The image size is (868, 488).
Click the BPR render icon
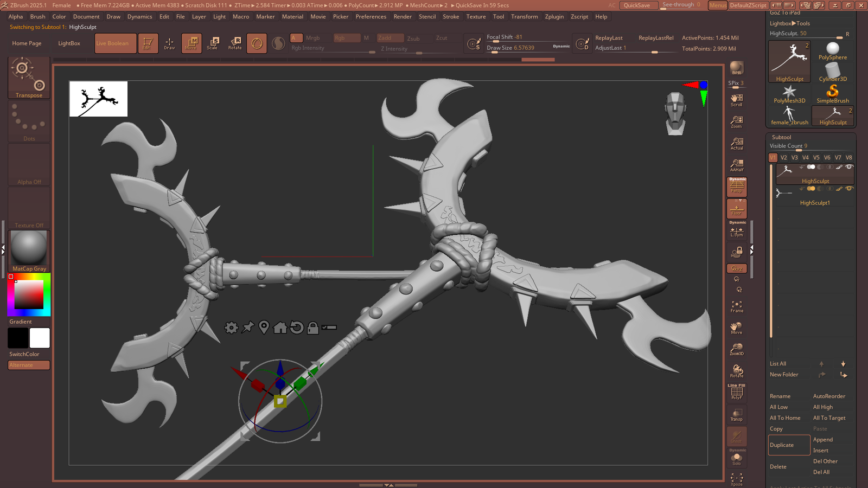pos(736,68)
